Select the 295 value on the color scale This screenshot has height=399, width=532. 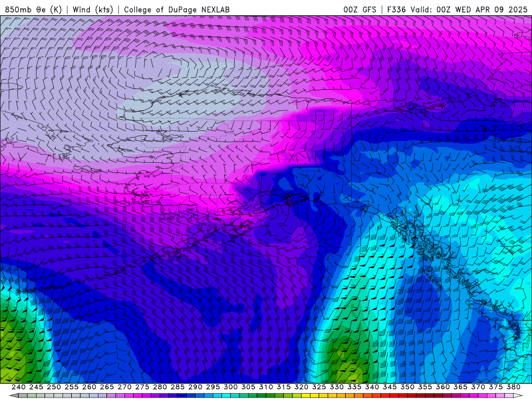coord(213,387)
